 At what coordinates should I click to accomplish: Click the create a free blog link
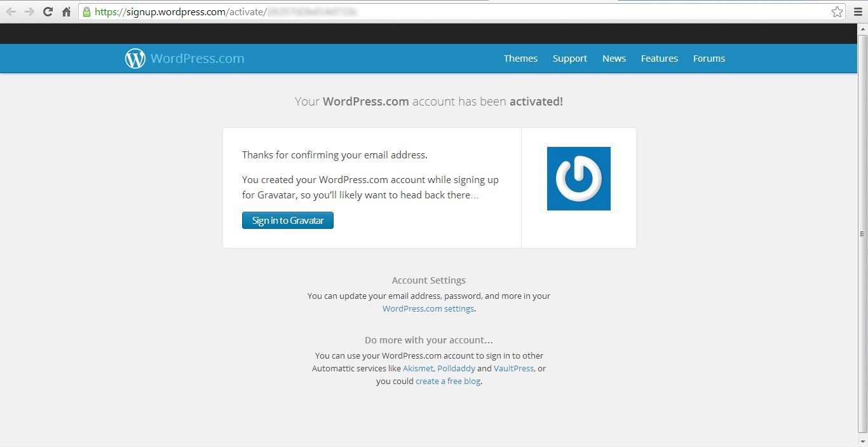pyautogui.click(x=448, y=381)
